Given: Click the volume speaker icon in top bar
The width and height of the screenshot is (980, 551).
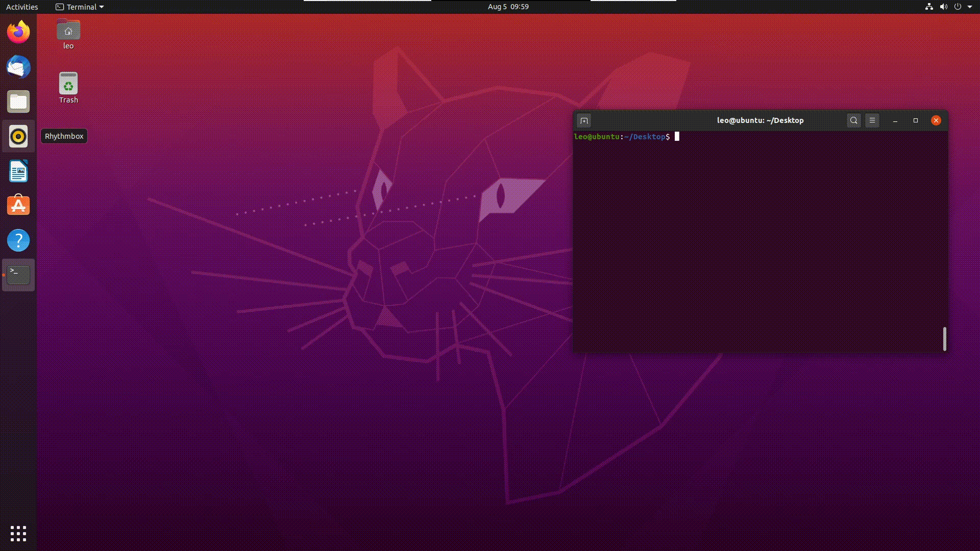Looking at the screenshot, I should (x=944, y=7).
